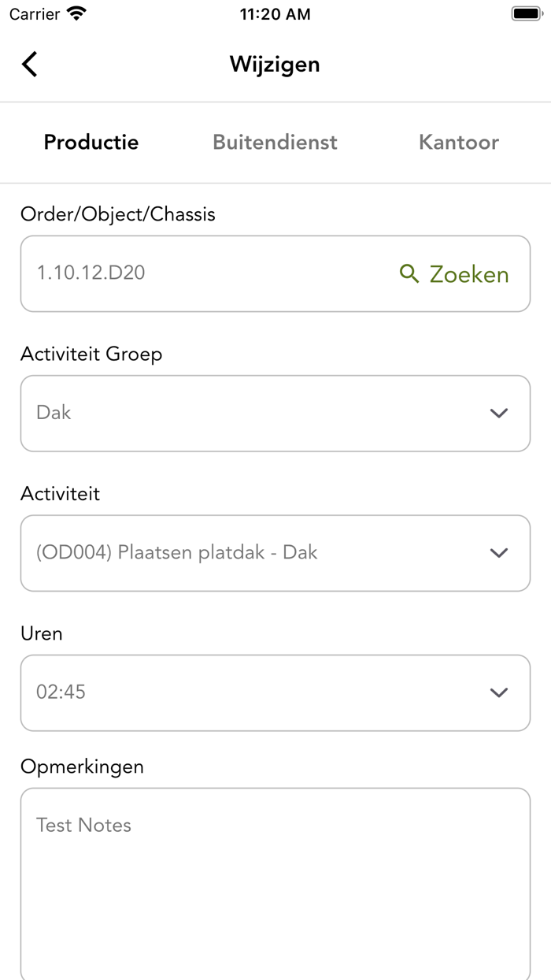This screenshot has width=551, height=980.
Task: Tap the Carrier label in status bar
Action: 35,13
